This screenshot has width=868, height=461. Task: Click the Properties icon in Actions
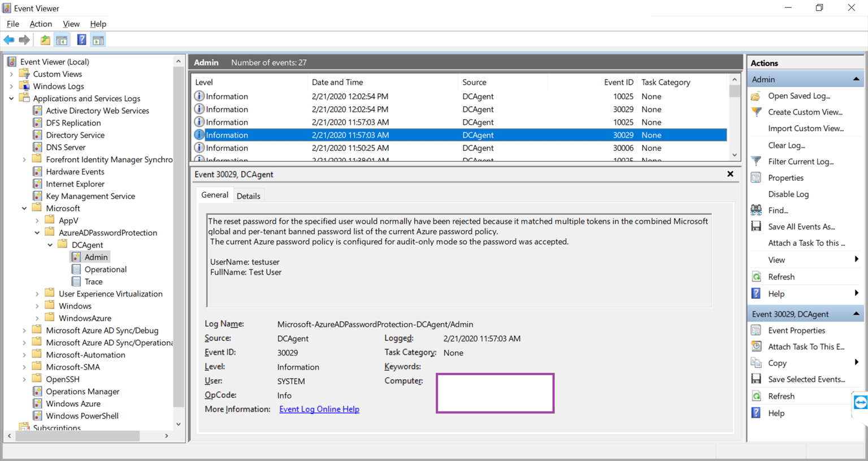756,178
